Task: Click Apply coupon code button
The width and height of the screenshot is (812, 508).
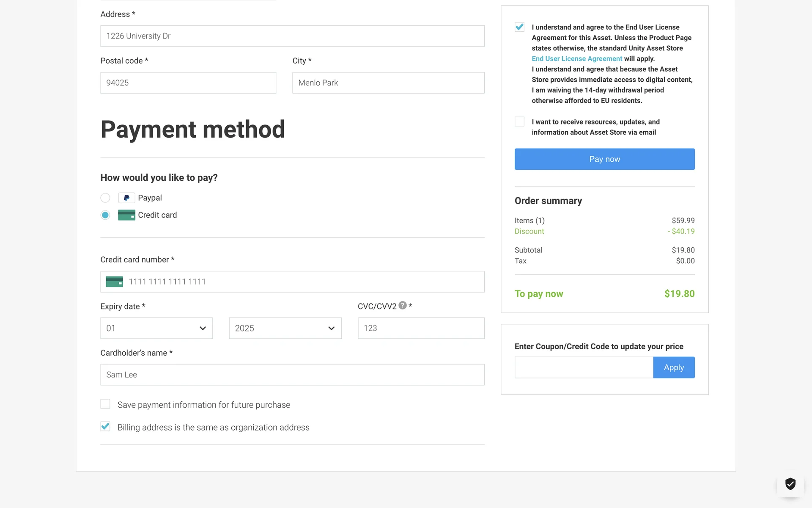Action: tap(673, 367)
